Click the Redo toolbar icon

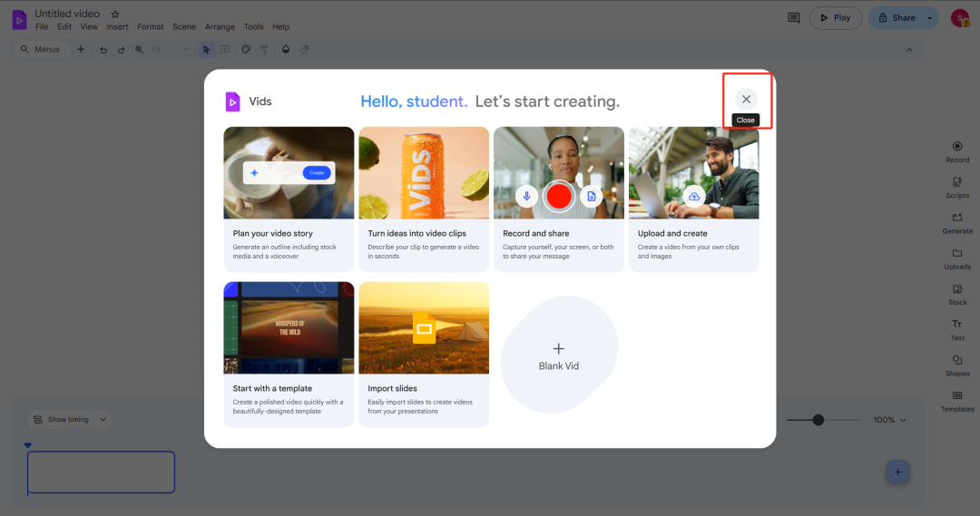click(122, 50)
